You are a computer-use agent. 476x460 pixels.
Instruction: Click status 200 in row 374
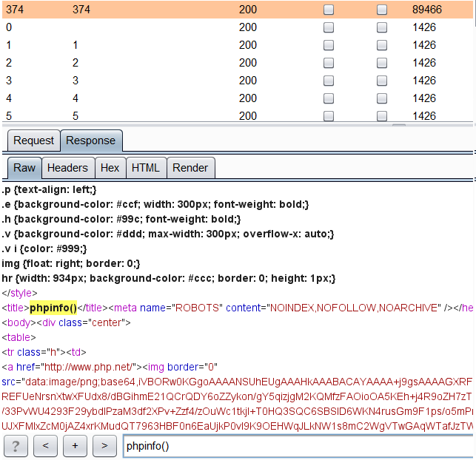pyautogui.click(x=248, y=10)
